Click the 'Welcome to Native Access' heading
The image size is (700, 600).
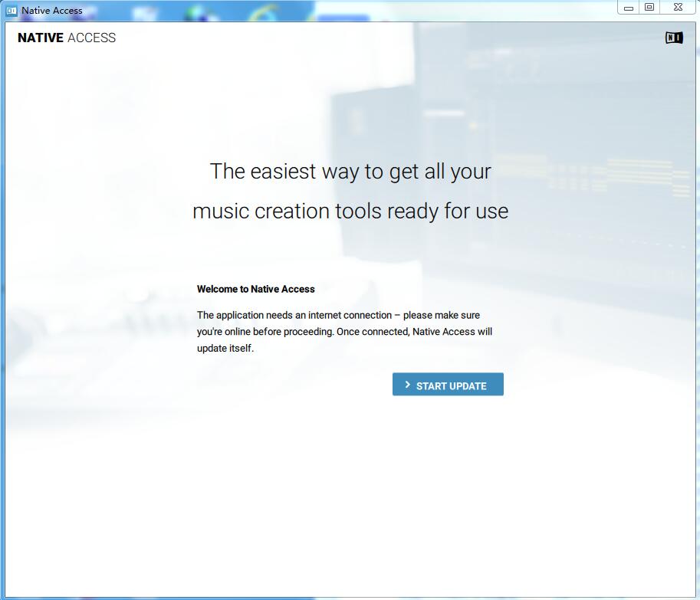tap(255, 289)
